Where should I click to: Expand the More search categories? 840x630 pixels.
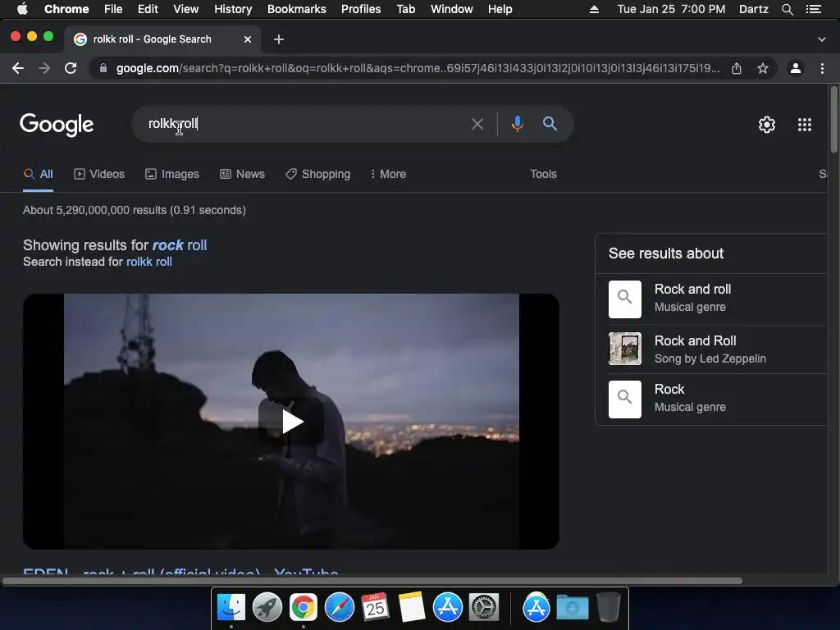[388, 174]
